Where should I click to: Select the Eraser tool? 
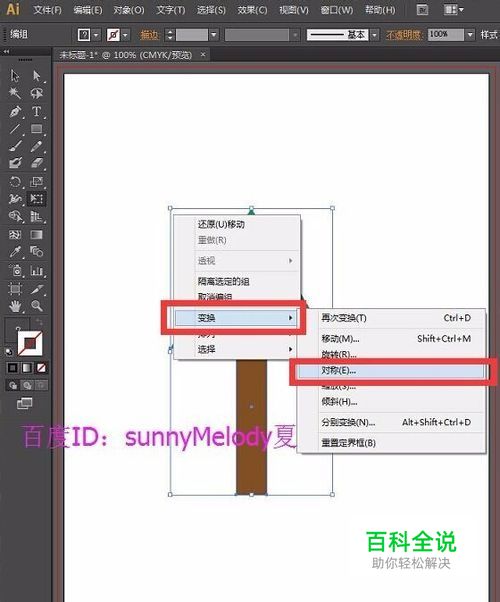[36, 163]
